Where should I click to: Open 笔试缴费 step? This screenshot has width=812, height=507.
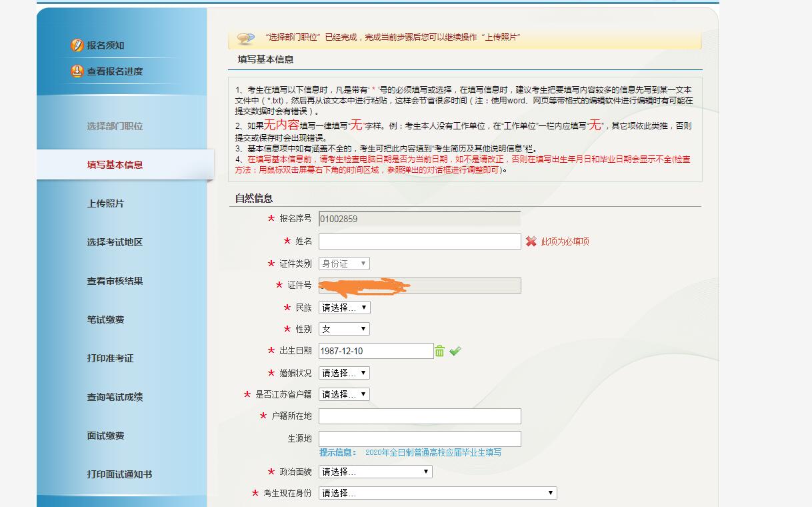coord(105,320)
